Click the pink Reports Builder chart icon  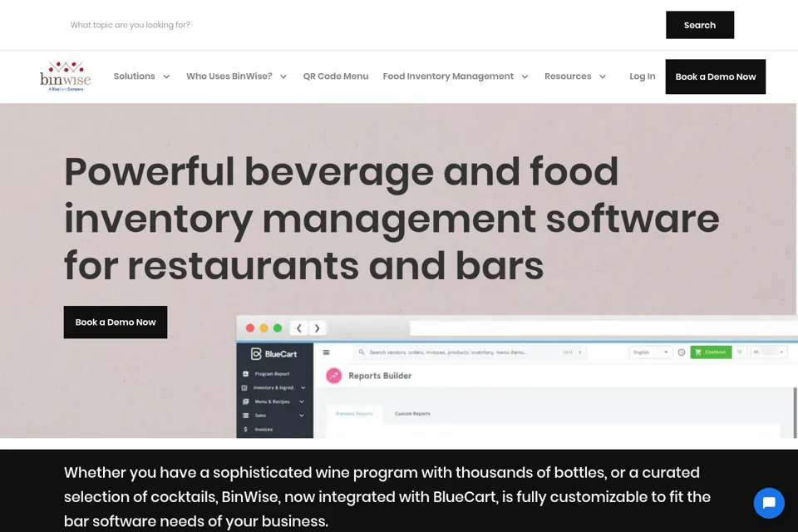point(334,376)
